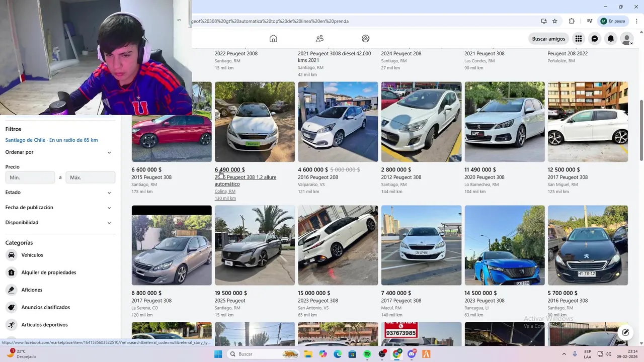Open the blue 14 500 000 $ Peugeot photo

[x=505, y=245]
